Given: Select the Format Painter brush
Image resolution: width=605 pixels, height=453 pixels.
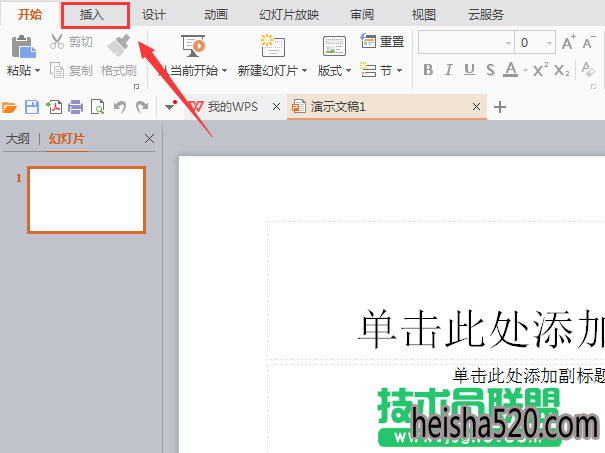Looking at the screenshot, I should 119,46.
